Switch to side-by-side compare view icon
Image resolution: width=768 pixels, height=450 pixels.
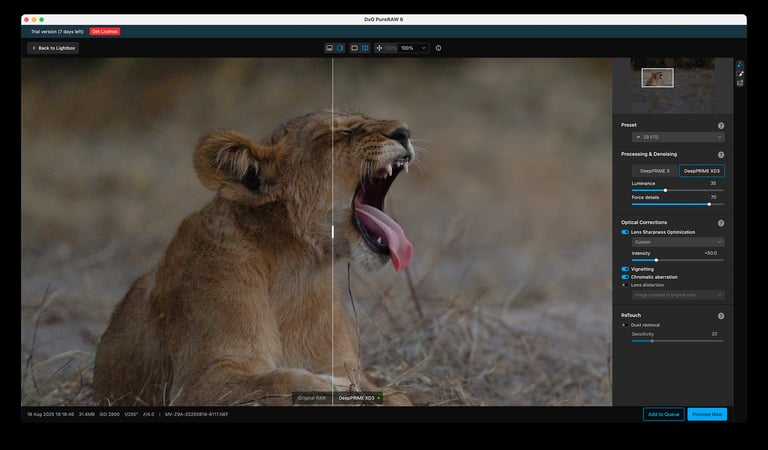pos(365,48)
